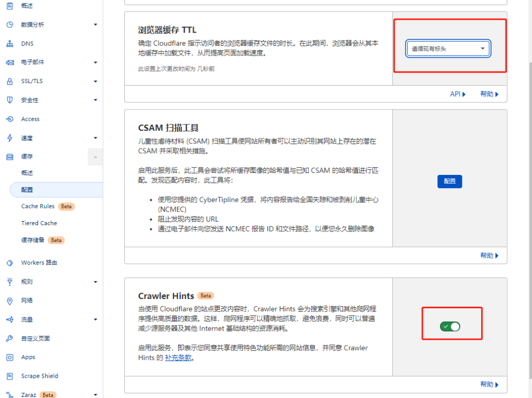Image resolution: width=532 pixels, height=398 pixels.
Task: Expand the 安全性 menu arrow
Action: [x=95, y=100]
